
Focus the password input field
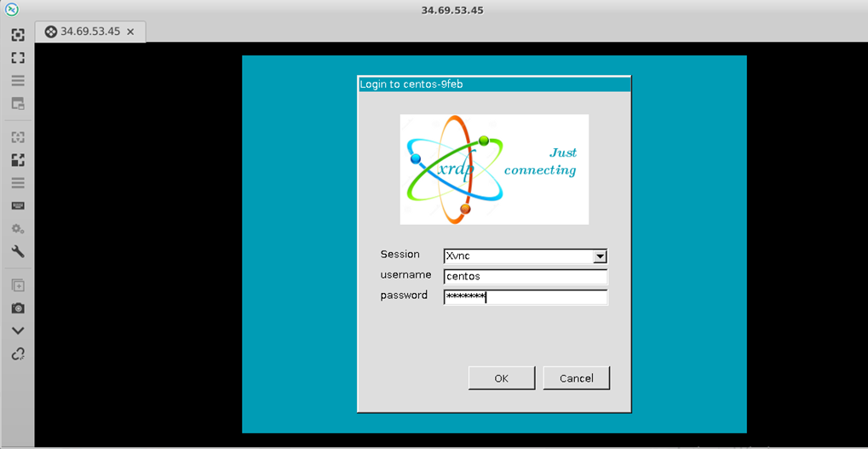coord(526,297)
